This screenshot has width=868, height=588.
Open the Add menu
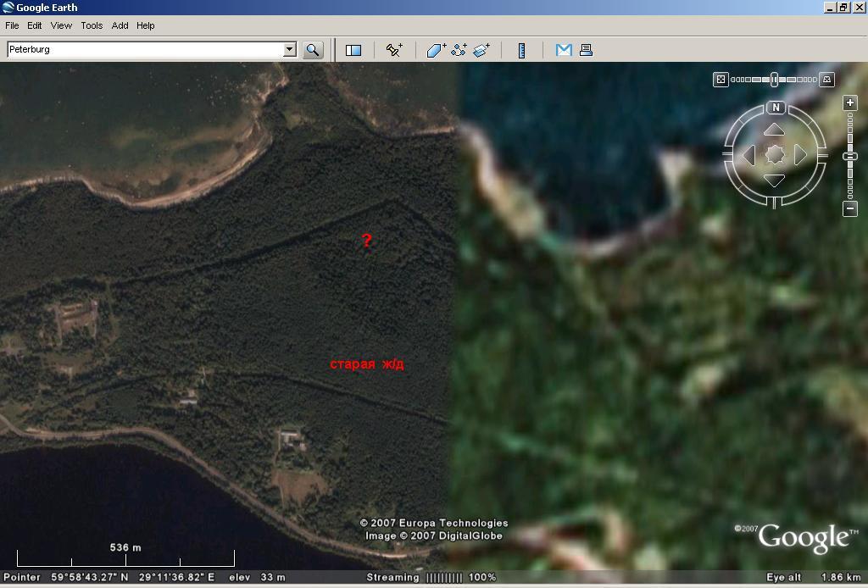tap(120, 25)
